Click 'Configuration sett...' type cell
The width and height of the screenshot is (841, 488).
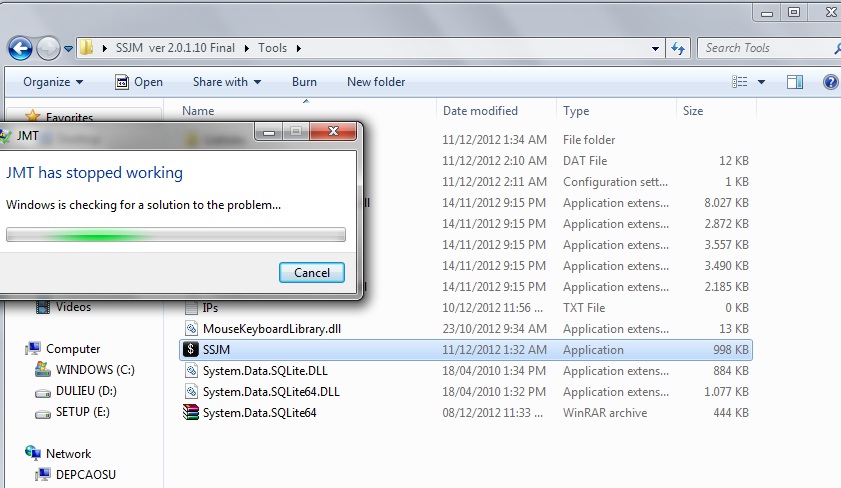pyautogui.click(x=615, y=182)
